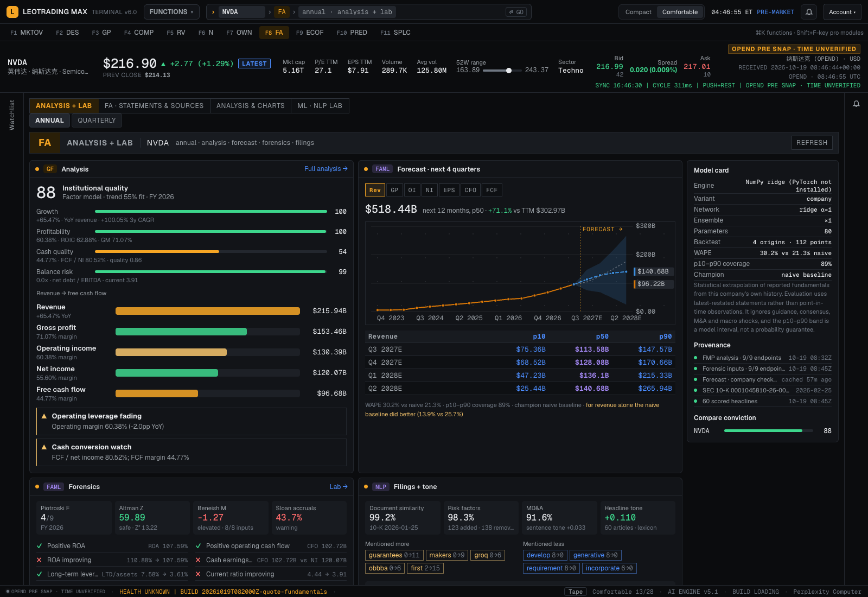Open the F1 MKTOV function
The width and height of the screenshot is (868, 597).
(27, 33)
